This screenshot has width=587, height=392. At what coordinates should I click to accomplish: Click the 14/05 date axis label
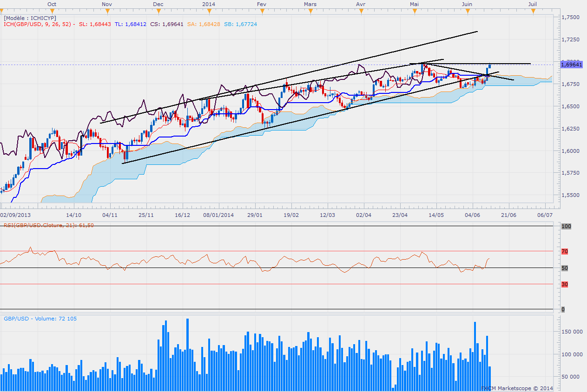(x=436, y=215)
